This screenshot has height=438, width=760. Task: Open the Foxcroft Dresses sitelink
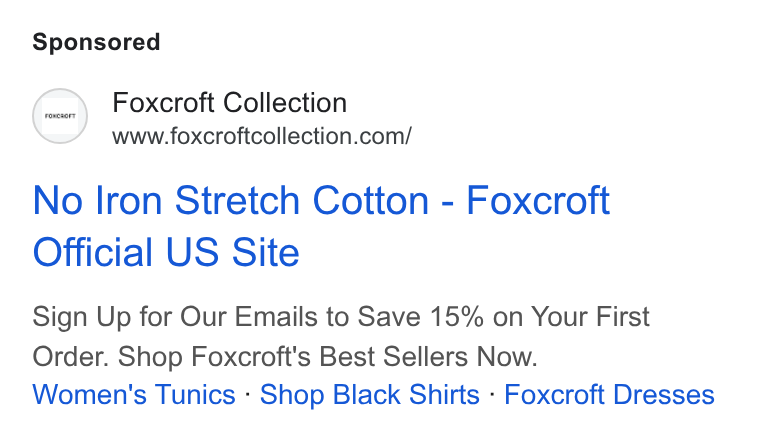(x=609, y=394)
